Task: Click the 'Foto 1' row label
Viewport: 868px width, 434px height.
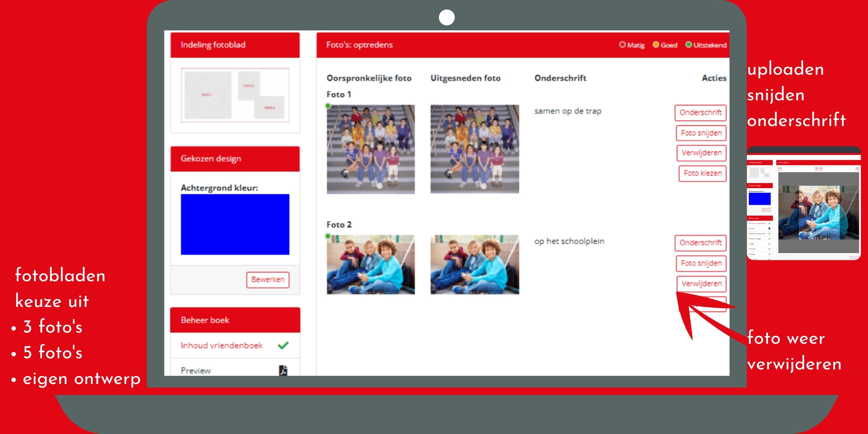Action: [339, 94]
